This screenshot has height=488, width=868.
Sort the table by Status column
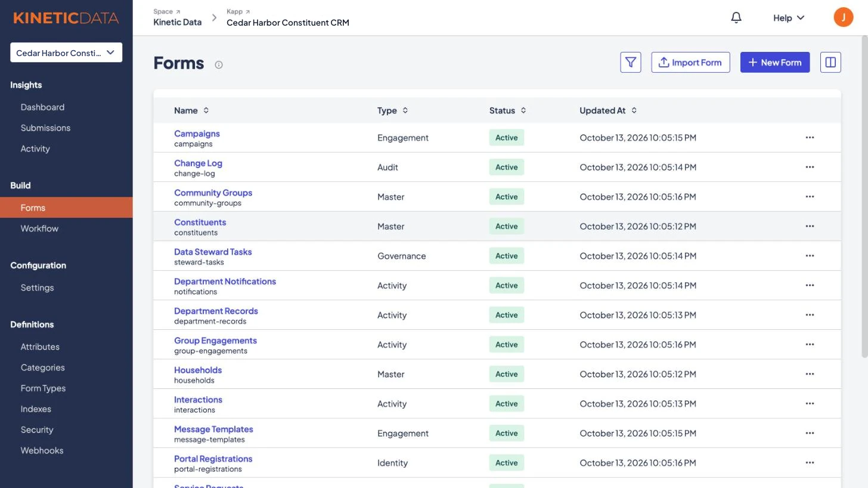click(507, 110)
